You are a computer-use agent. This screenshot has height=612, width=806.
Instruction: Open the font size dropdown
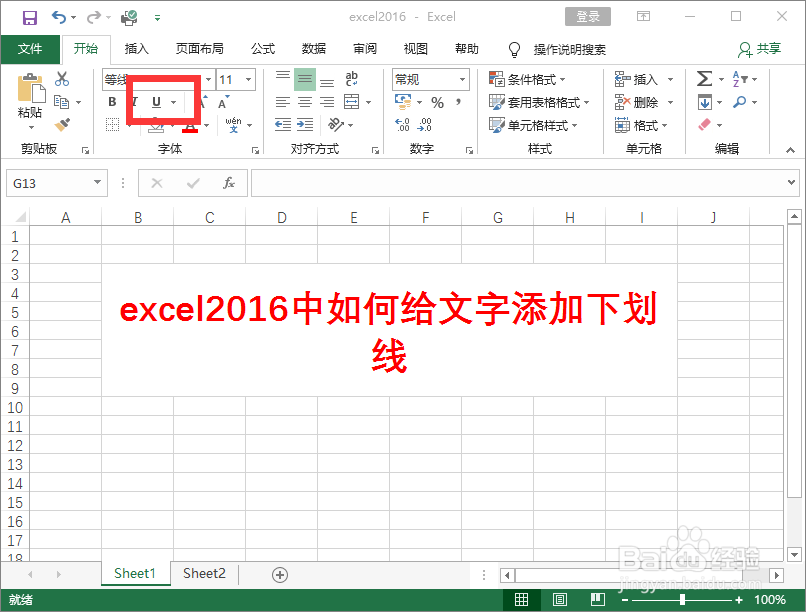tap(249, 80)
